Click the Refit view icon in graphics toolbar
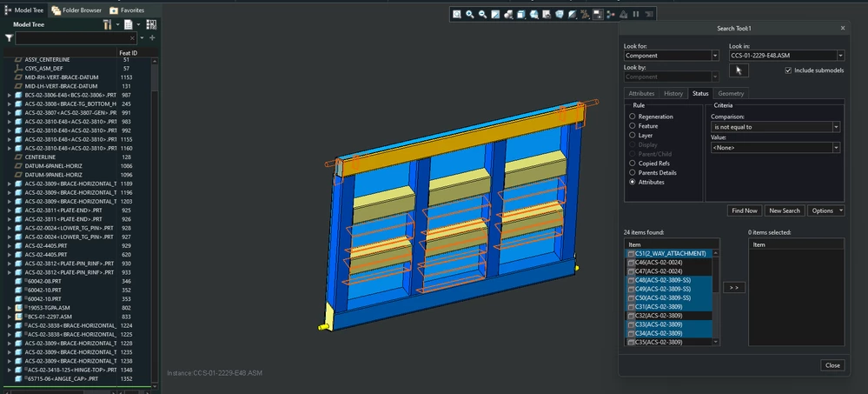 pyautogui.click(x=457, y=15)
